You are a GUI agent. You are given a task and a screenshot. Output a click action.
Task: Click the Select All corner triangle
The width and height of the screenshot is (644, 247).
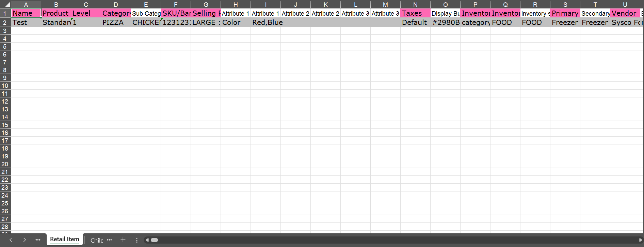tap(6, 4)
